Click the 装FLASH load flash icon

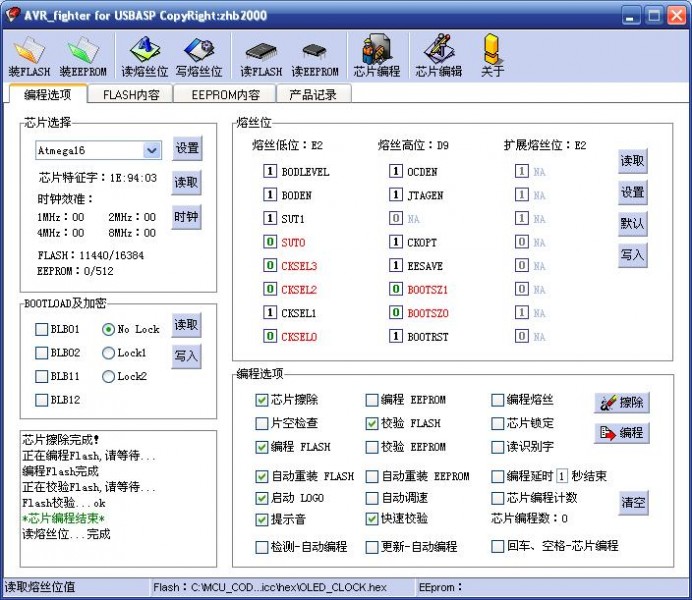(x=29, y=56)
